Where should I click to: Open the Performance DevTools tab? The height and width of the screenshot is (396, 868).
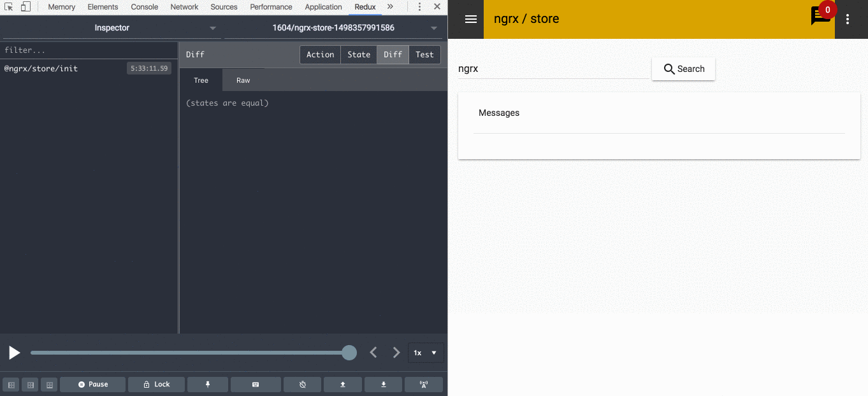click(271, 7)
